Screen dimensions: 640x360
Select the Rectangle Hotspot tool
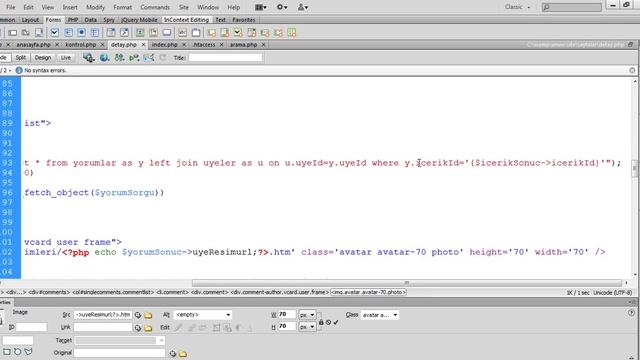(7, 351)
